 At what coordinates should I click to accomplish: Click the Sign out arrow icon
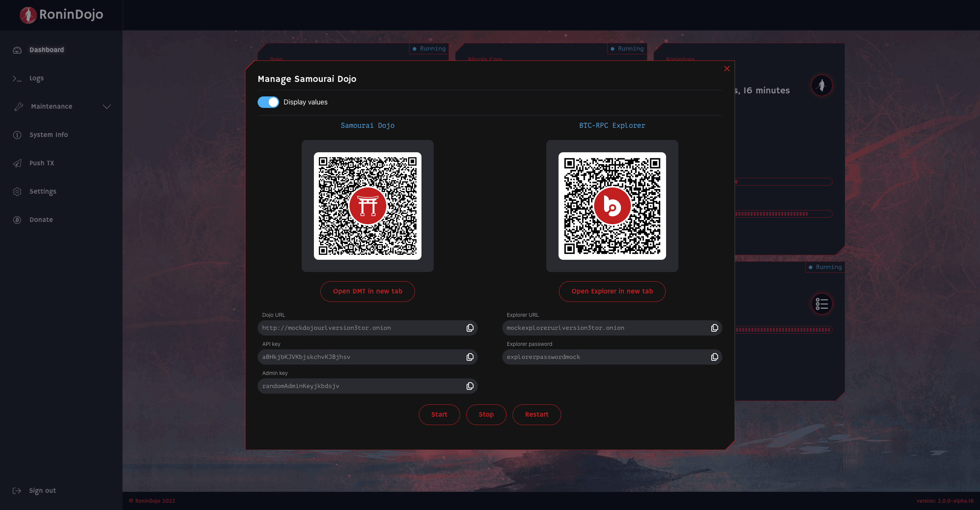pos(17,491)
